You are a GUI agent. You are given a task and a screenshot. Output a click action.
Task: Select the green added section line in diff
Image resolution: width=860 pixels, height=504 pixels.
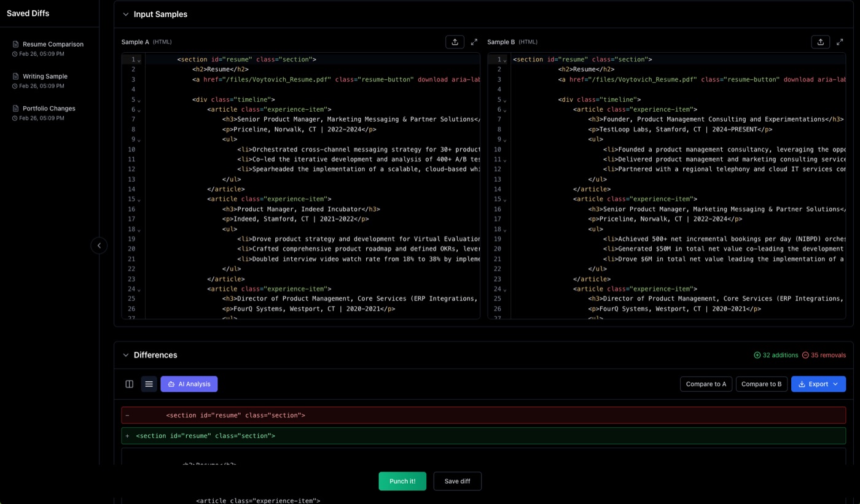[483, 436]
